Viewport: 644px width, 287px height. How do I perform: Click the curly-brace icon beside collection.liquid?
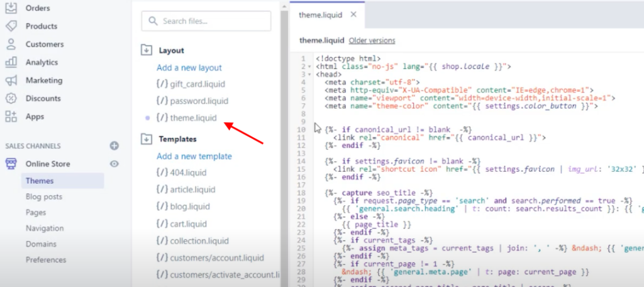162,241
